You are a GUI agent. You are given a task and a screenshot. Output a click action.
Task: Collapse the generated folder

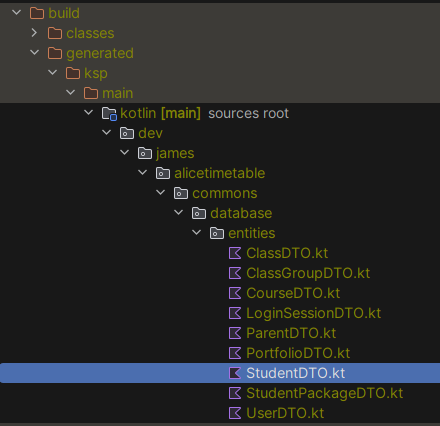point(34,52)
